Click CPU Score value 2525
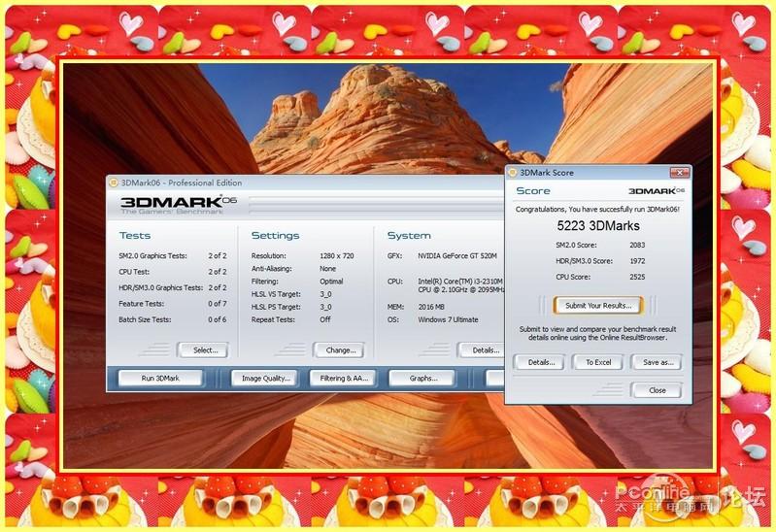Image resolution: width=776 pixels, height=532 pixels. point(637,277)
